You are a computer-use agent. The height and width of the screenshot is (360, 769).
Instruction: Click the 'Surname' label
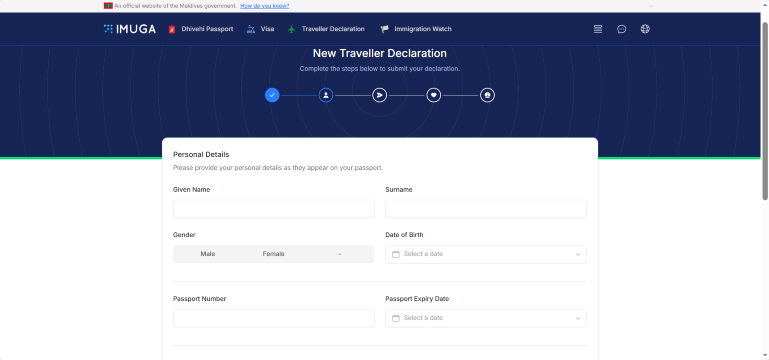tap(399, 189)
